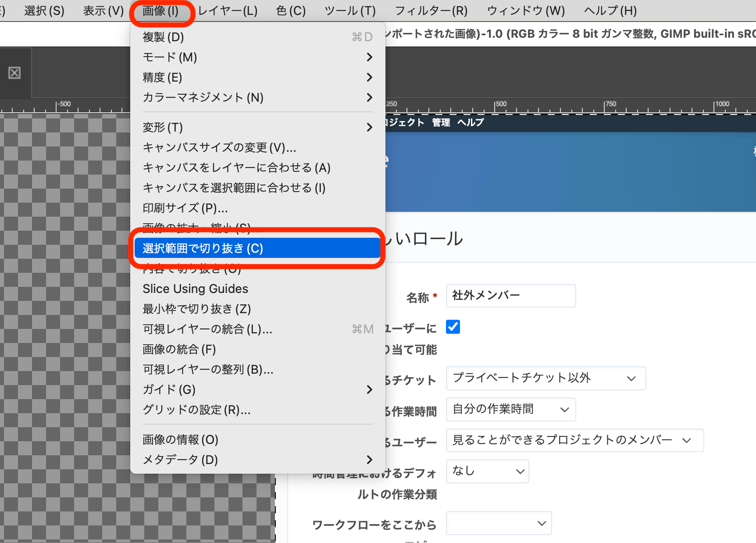Open the empty workflow copy dropdown
The image size is (756, 543).
[499, 523]
